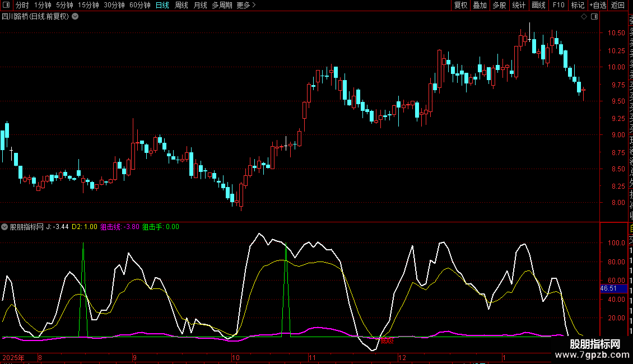The width and height of the screenshot is (633, 364).
Task: Click the 复权 adjustment button
Action: [x=460, y=5]
